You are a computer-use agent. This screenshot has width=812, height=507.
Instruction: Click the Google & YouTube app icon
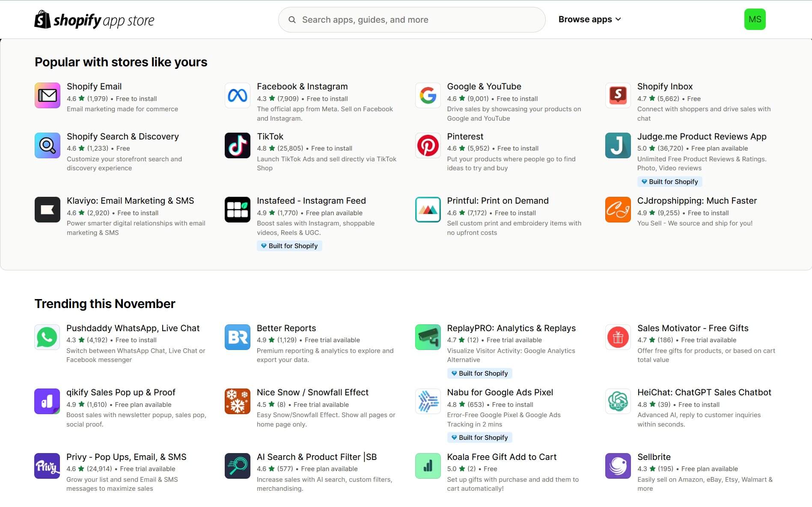coord(428,95)
